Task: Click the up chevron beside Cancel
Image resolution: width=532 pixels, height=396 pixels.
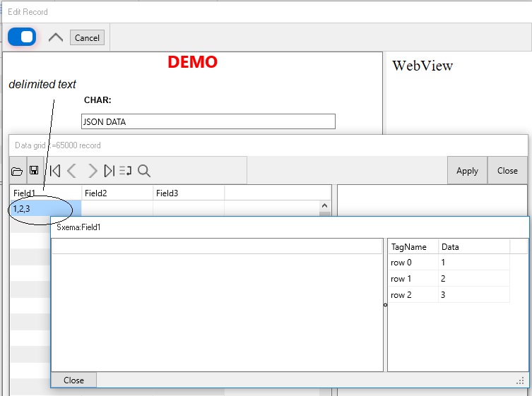Action: (x=56, y=37)
